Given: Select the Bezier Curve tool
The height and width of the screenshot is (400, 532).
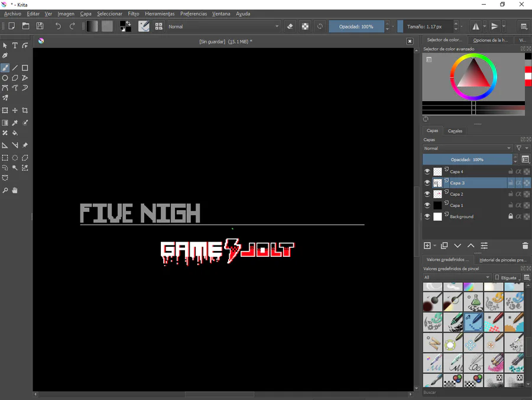Looking at the screenshot, I should point(5,88).
